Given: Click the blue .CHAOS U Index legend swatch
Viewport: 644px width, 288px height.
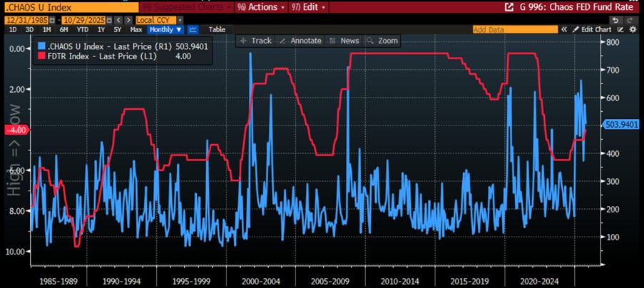Looking at the screenshot, I should [41, 46].
